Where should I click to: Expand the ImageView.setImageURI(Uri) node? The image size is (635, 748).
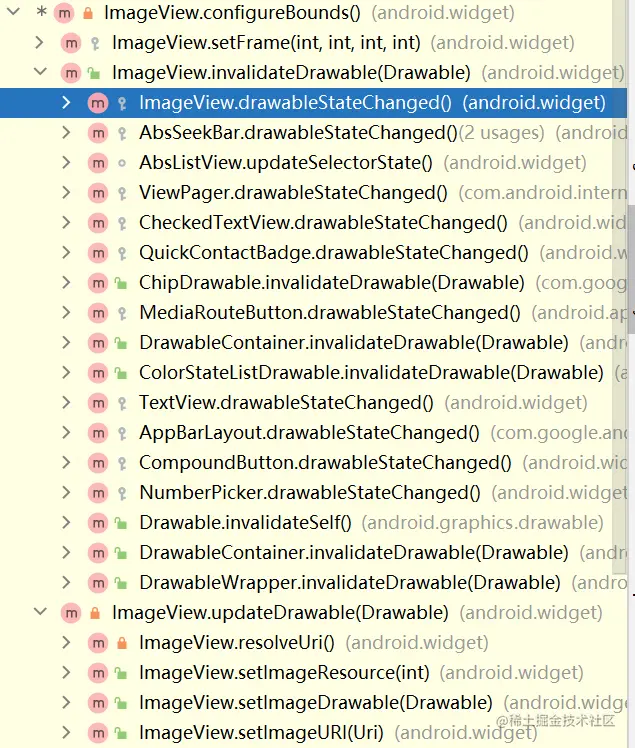[x=67, y=733]
